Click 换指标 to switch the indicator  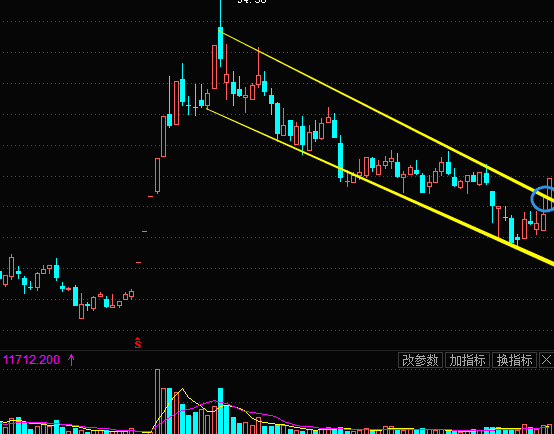514,360
